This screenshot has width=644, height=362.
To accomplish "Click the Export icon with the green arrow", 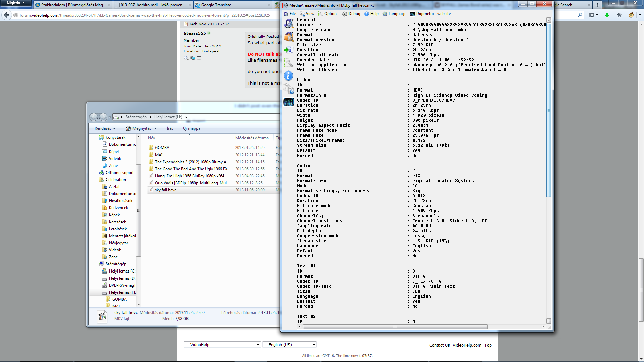I will click(x=288, y=50).
